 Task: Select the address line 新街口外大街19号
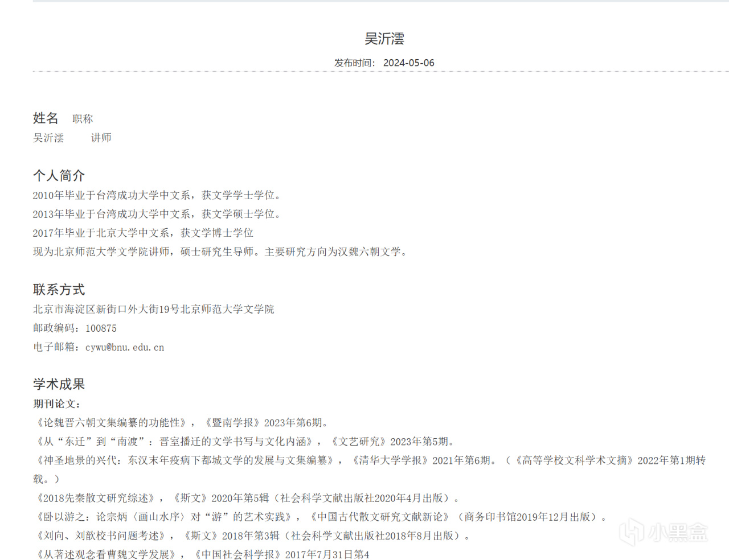[x=154, y=309]
